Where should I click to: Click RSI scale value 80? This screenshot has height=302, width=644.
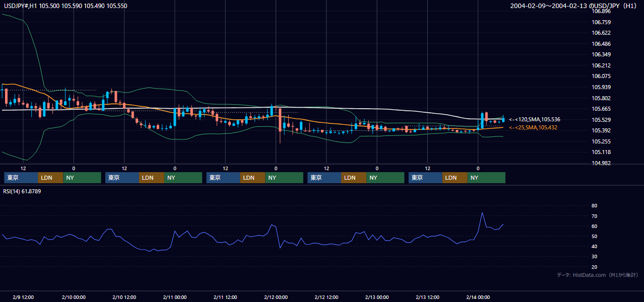pyautogui.click(x=594, y=206)
